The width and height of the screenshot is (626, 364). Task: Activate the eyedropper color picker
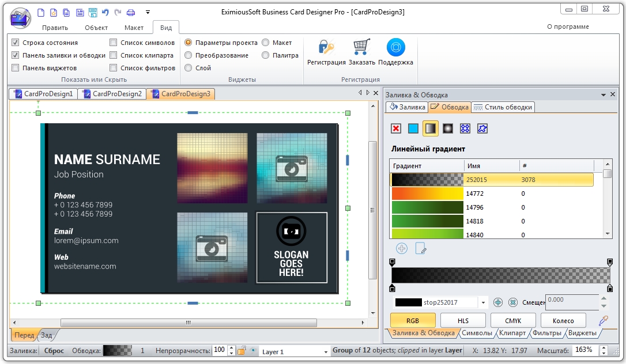(604, 320)
